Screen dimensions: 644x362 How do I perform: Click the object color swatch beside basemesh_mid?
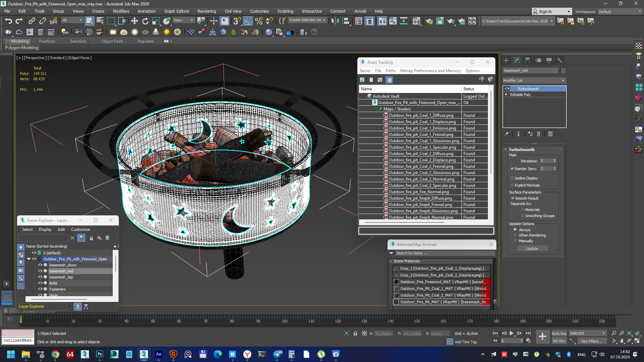[x=563, y=70]
